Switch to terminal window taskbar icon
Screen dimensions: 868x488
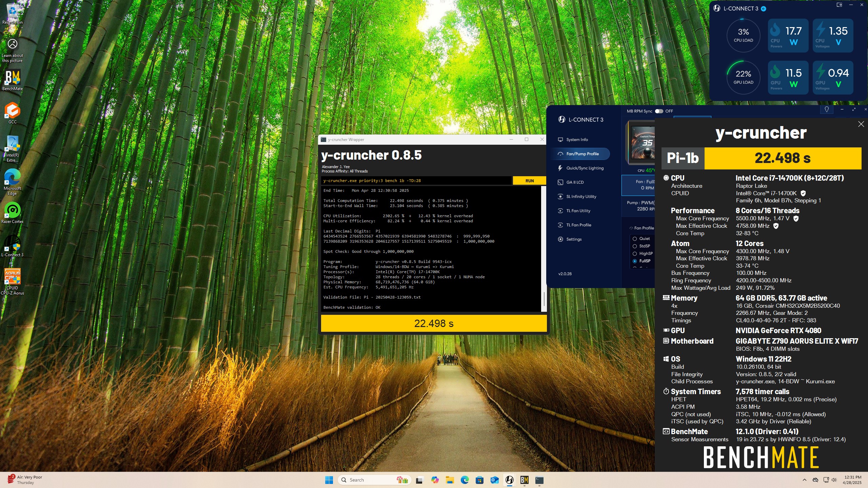tap(539, 480)
